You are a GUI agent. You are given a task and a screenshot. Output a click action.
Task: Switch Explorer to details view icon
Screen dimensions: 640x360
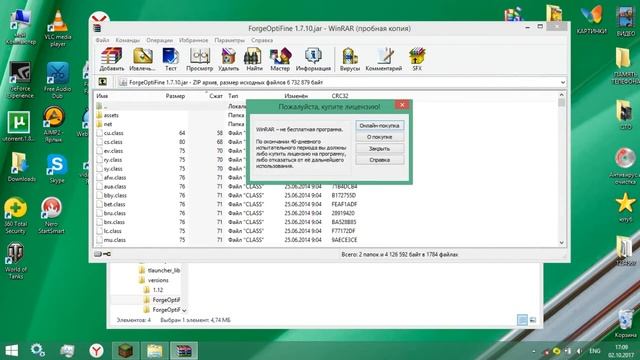(522, 320)
